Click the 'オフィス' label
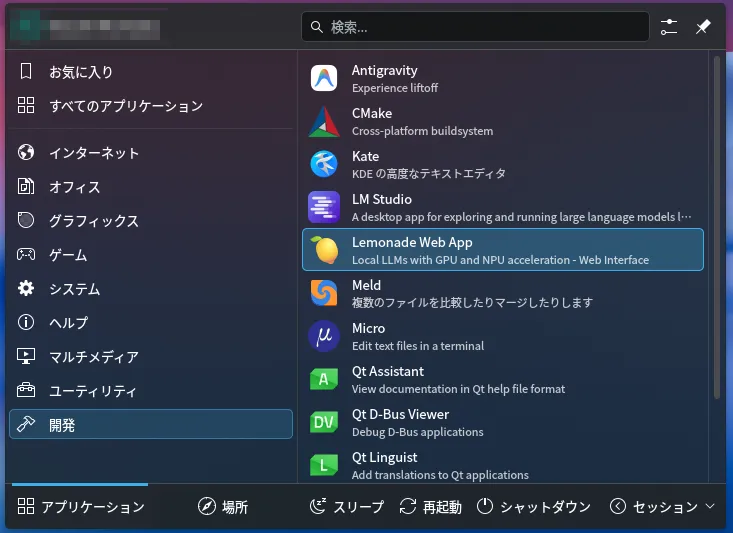The height and width of the screenshot is (533, 733). coord(75,187)
